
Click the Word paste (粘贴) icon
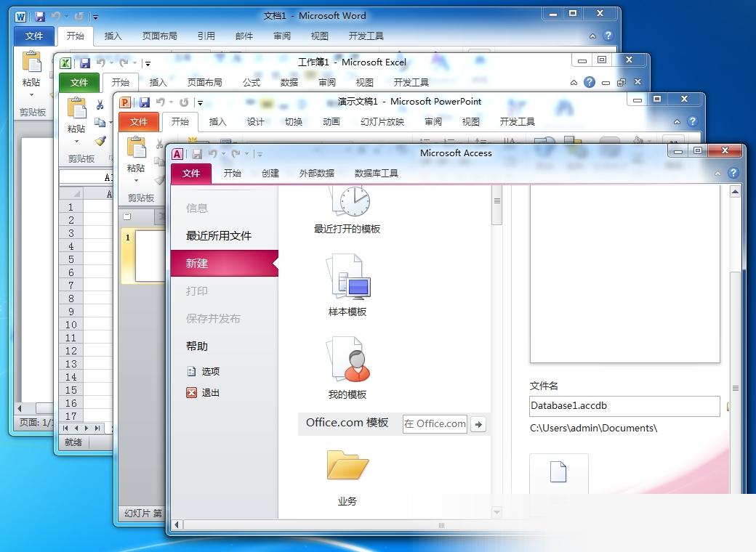click(x=32, y=62)
